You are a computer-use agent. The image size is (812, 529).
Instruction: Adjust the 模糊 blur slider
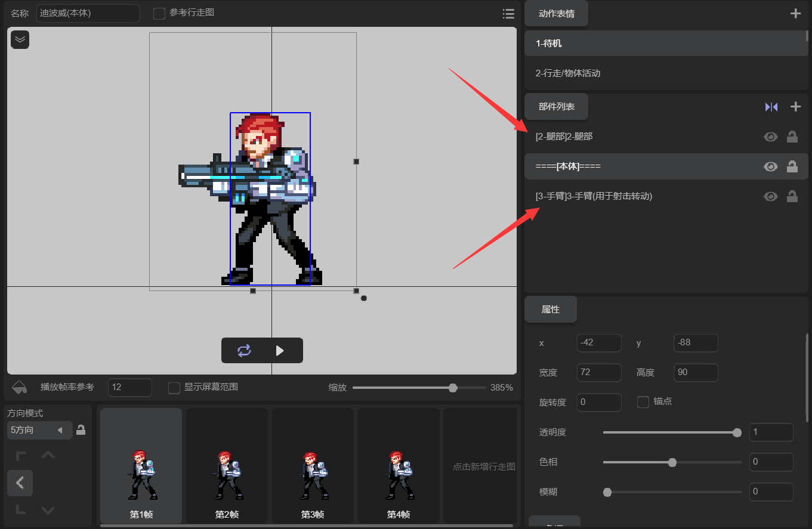pyautogui.click(x=672, y=492)
